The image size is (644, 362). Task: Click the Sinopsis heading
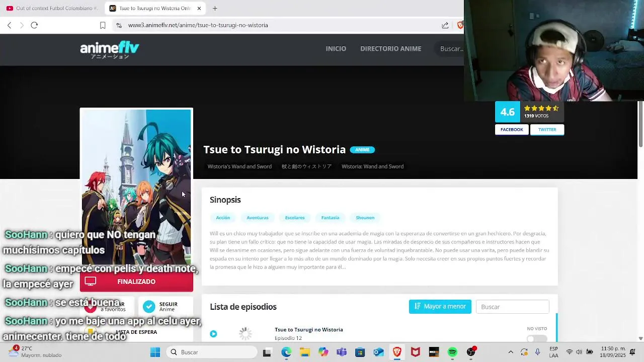pos(225,200)
